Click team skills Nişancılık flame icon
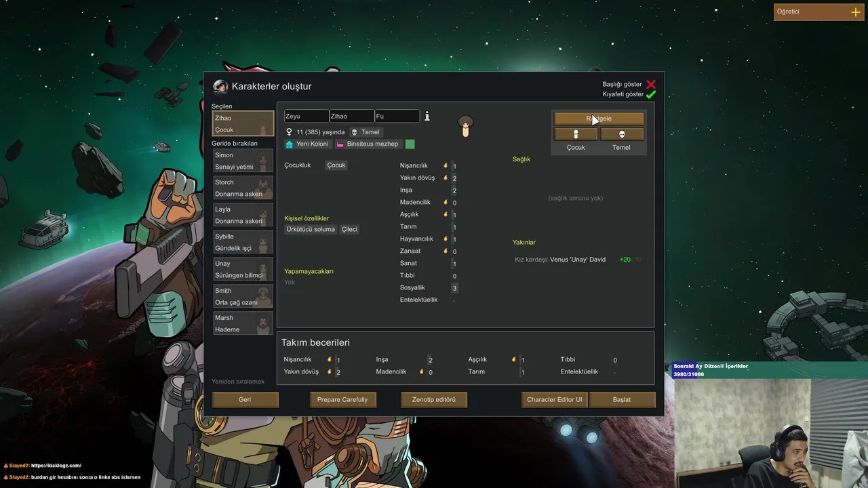The width and height of the screenshot is (868, 488). point(330,359)
